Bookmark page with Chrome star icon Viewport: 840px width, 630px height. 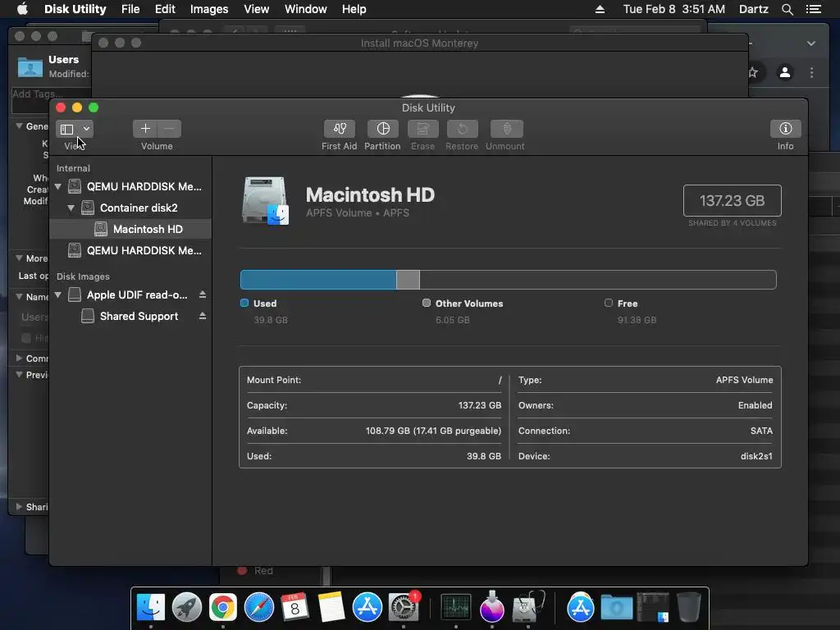point(754,72)
